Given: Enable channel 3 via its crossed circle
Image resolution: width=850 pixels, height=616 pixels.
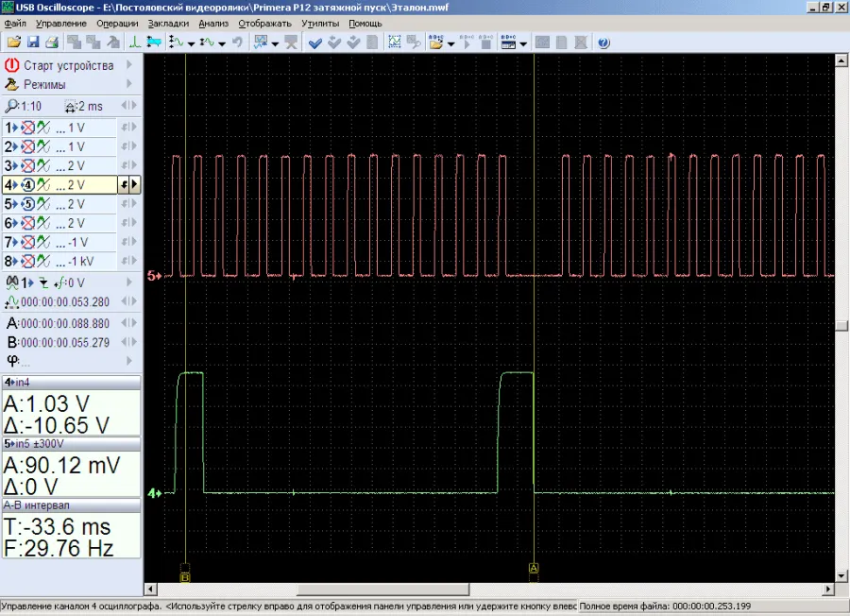Looking at the screenshot, I should pos(27,166).
